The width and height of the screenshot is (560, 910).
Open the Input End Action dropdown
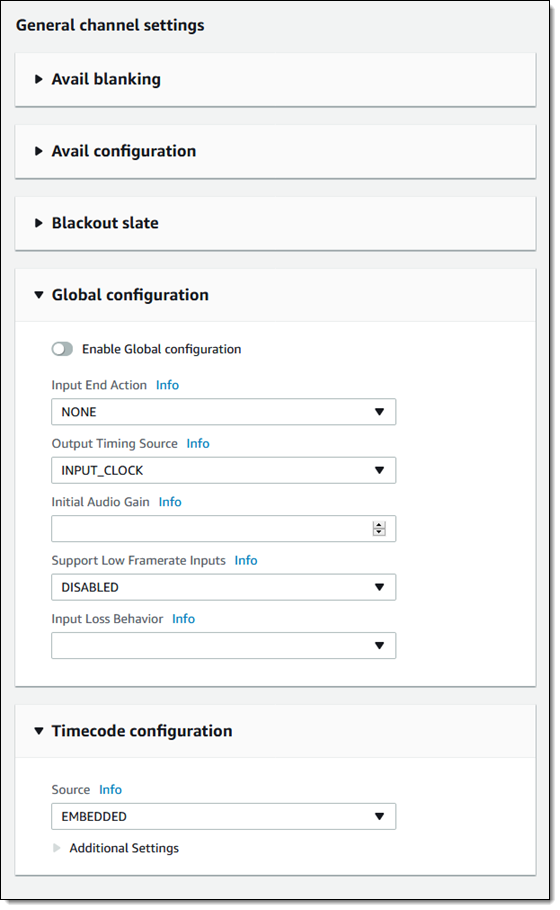point(223,411)
